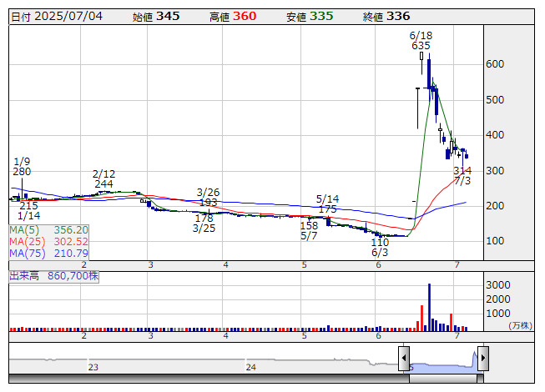Click the MA(75) legend label
Viewport: 545px width, 392px height.
pos(49,253)
